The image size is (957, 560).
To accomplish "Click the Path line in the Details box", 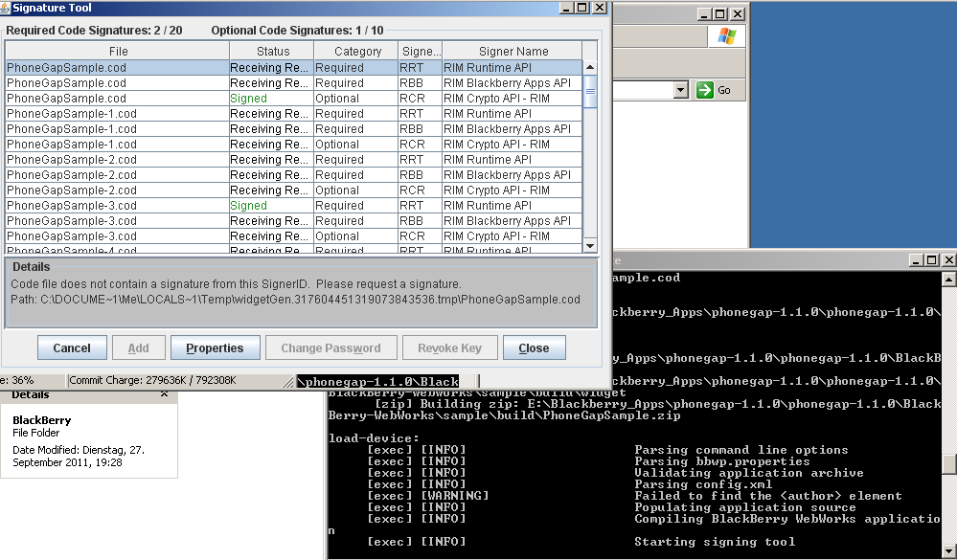I will (x=295, y=299).
